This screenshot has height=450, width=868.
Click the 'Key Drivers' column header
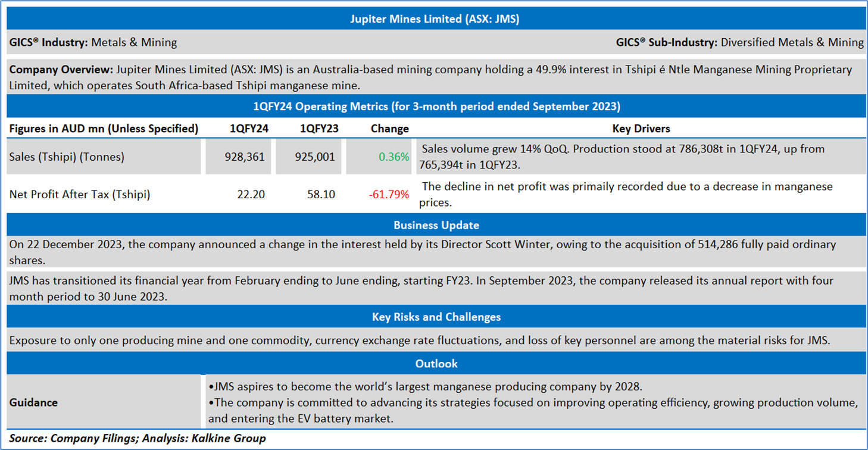[x=641, y=129]
